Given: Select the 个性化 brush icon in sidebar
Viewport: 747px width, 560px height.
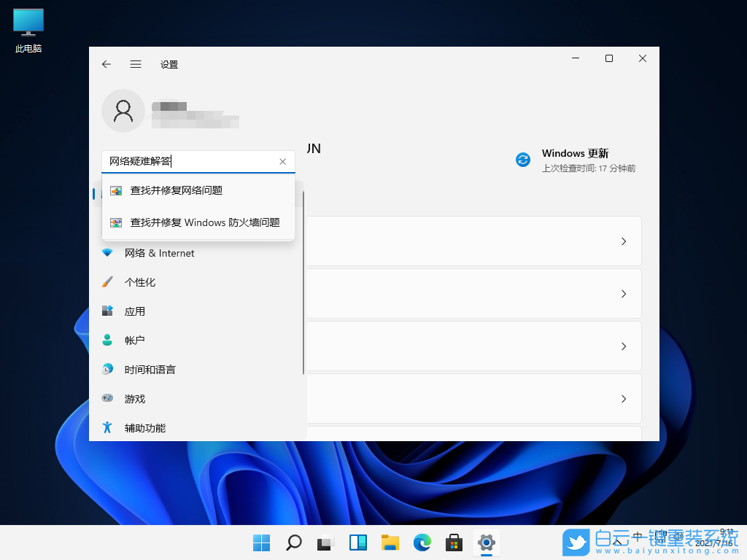Looking at the screenshot, I should pyautogui.click(x=107, y=282).
